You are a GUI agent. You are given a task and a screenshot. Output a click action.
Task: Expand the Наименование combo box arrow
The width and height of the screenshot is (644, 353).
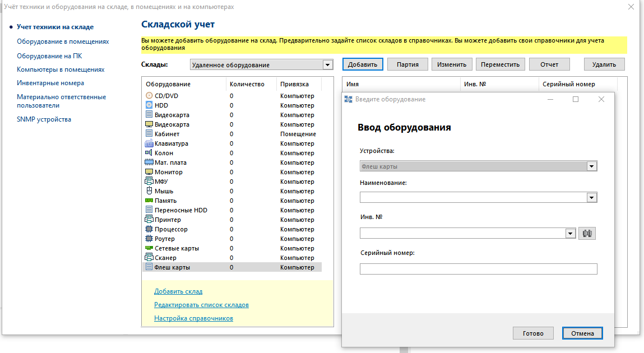point(591,197)
